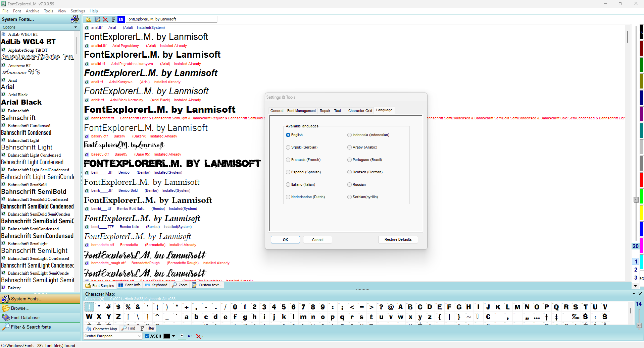Select column count 2 beside preview
This screenshot has height=348, width=644.
(x=636, y=270)
